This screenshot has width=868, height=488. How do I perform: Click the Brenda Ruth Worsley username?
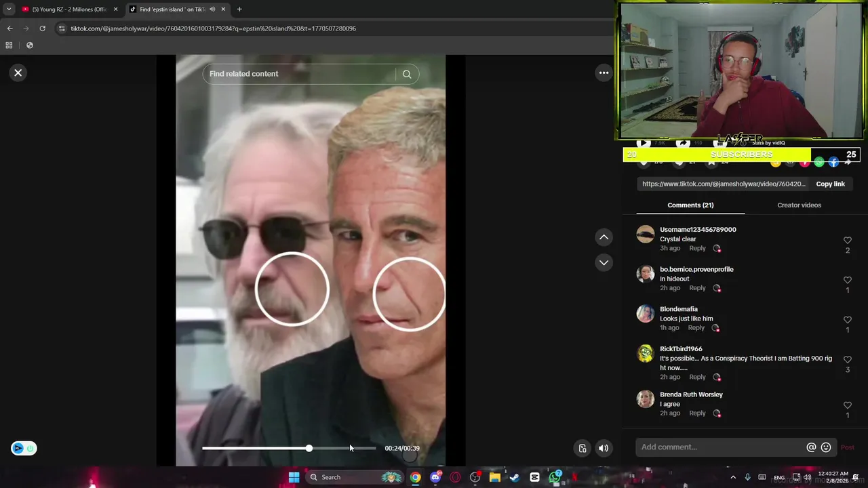tap(691, 394)
